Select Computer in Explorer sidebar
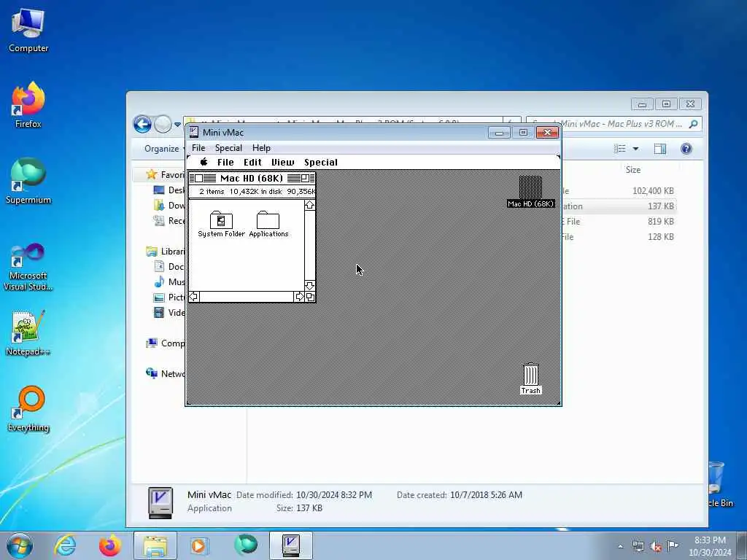The height and width of the screenshot is (560, 747). pyautogui.click(x=166, y=343)
